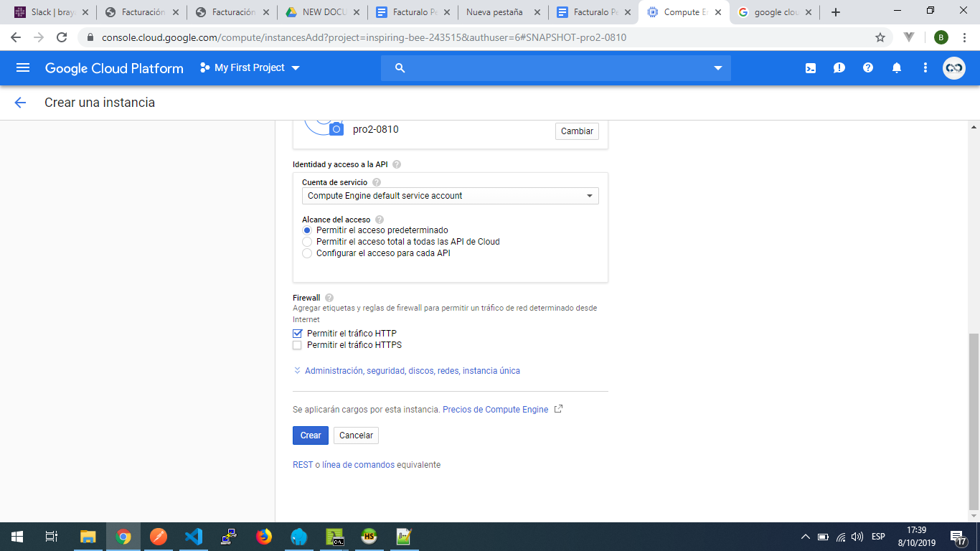Click the help question mark in header
This screenshot has width=980, height=551.
pos(868,68)
